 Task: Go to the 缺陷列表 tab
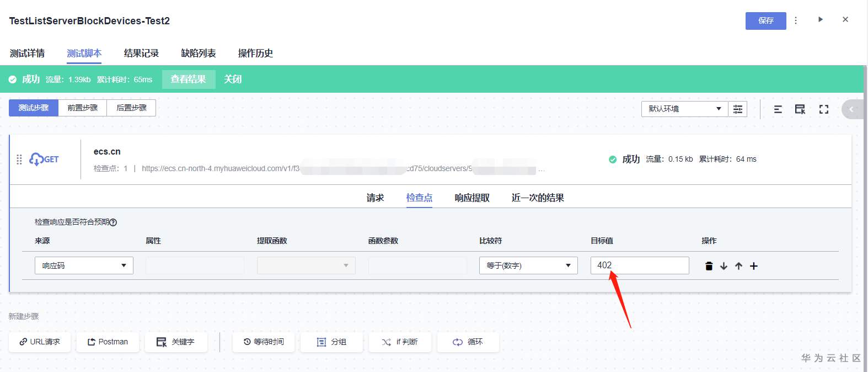(199, 53)
